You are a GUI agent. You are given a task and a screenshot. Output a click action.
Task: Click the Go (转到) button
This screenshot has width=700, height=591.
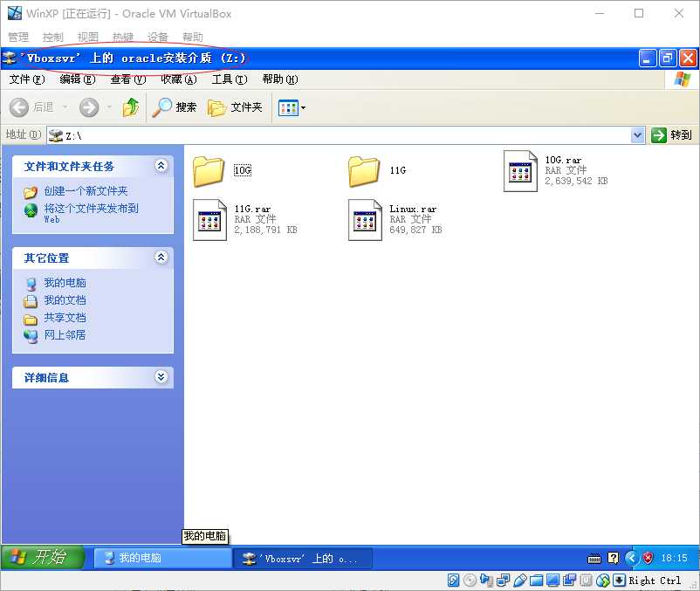671,134
